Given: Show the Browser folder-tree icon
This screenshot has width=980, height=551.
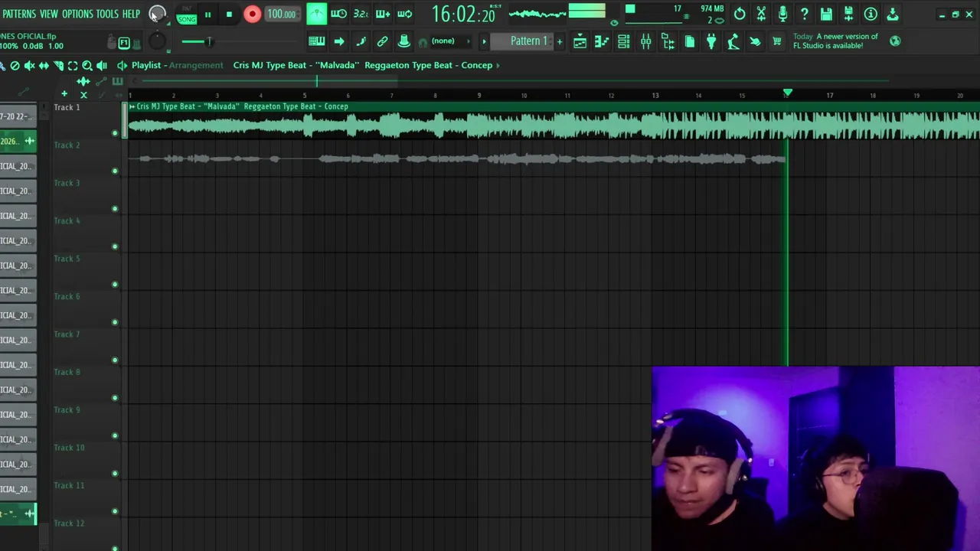Looking at the screenshot, I should (x=668, y=41).
